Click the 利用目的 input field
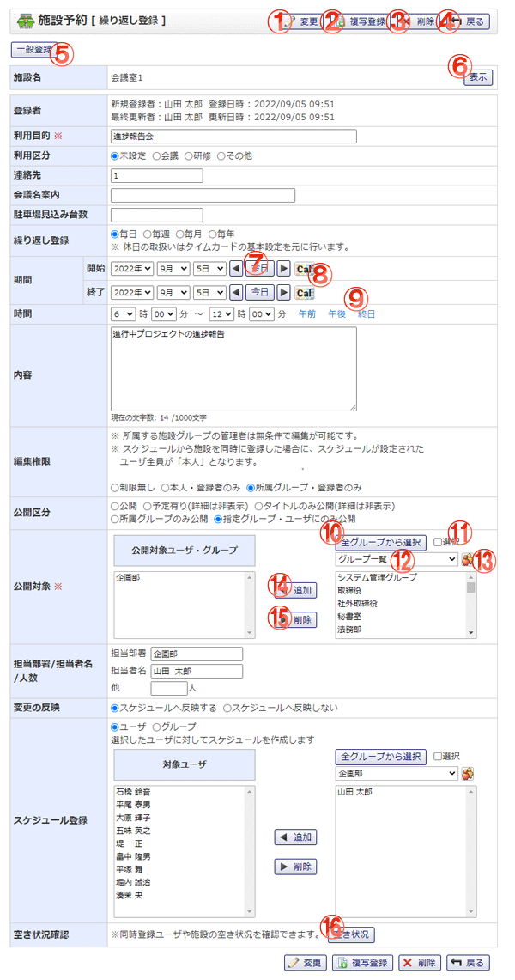Screen dimensions: 515x980 233,137
